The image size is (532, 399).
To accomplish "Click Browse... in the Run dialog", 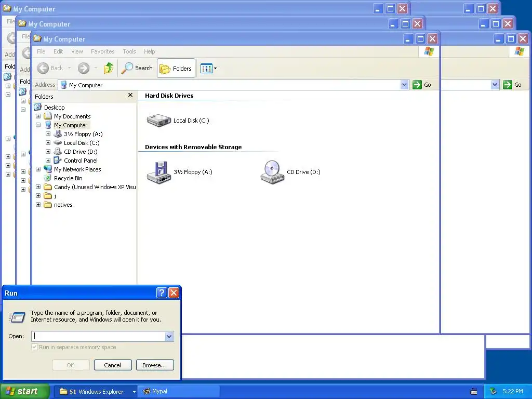I will pyautogui.click(x=155, y=365).
